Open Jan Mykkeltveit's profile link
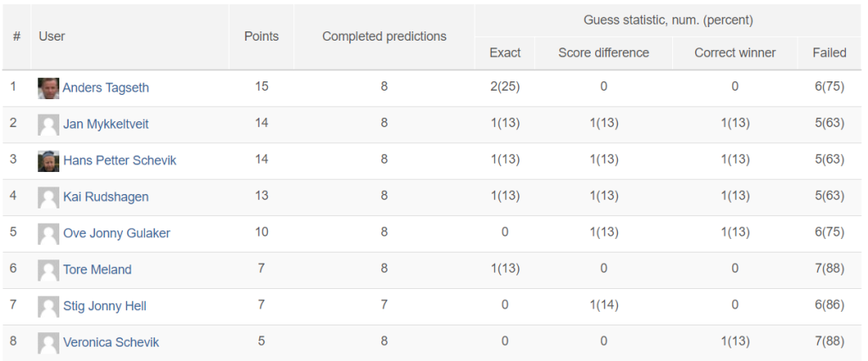The height and width of the screenshot is (361, 868). (106, 125)
